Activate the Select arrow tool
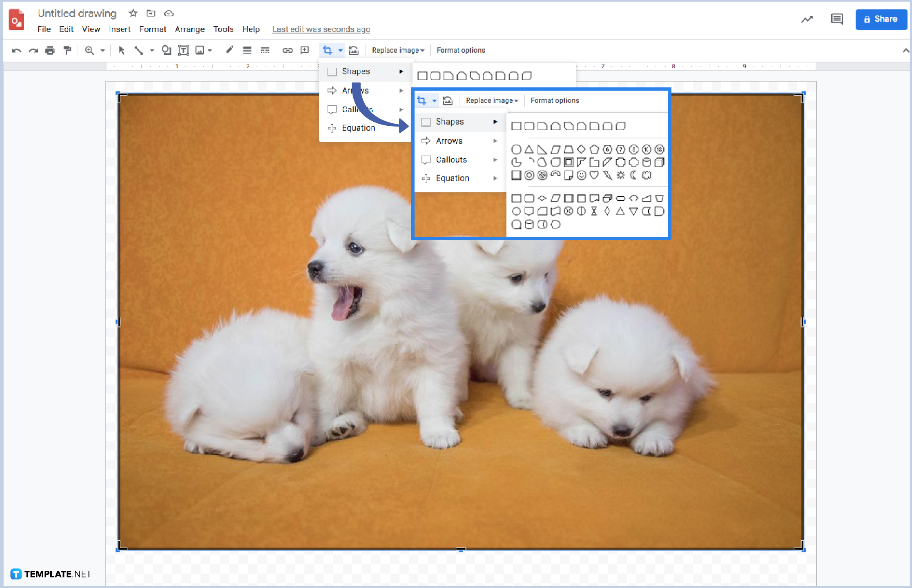The width and height of the screenshot is (912, 588). coord(122,50)
